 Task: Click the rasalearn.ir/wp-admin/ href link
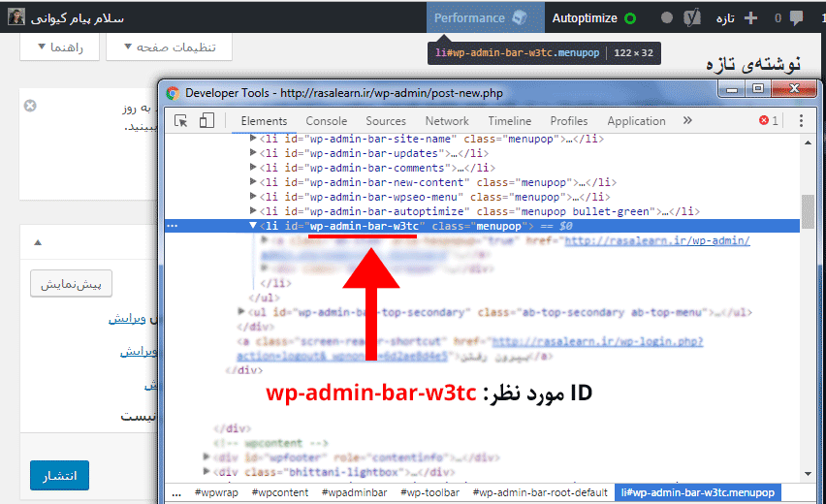(657, 240)
